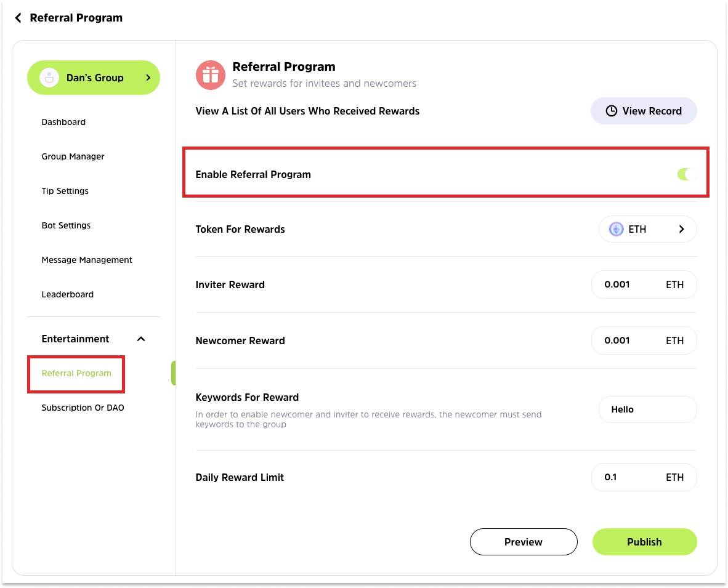This screenshot has height=588, width=728.
Task: Click the clock icon in View Record
Action: click(611, 111)
